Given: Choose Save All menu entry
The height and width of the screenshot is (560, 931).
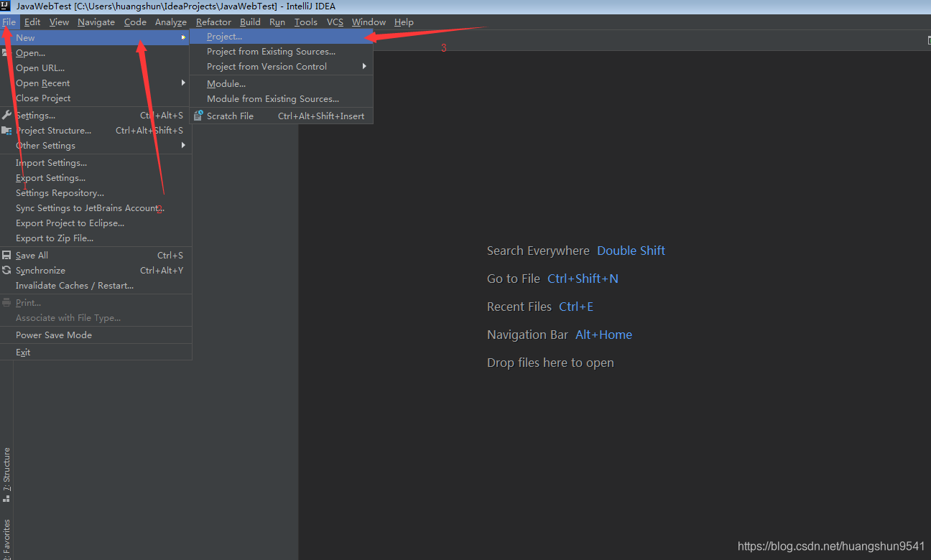Looking at the screenshot, I should pyautogui.click(x=96, y=255).
